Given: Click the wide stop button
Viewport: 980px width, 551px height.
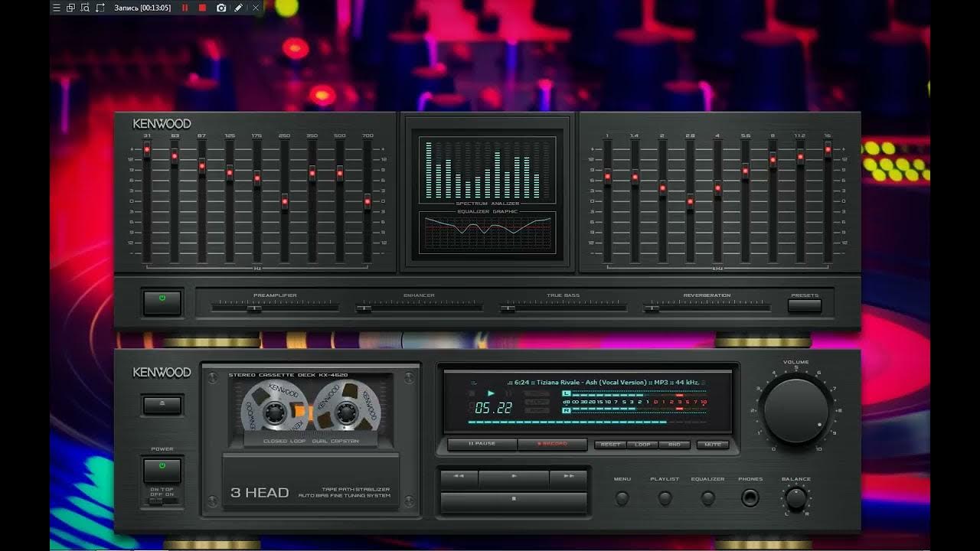Looking at the screenshot, I should (x=514, y=502).
